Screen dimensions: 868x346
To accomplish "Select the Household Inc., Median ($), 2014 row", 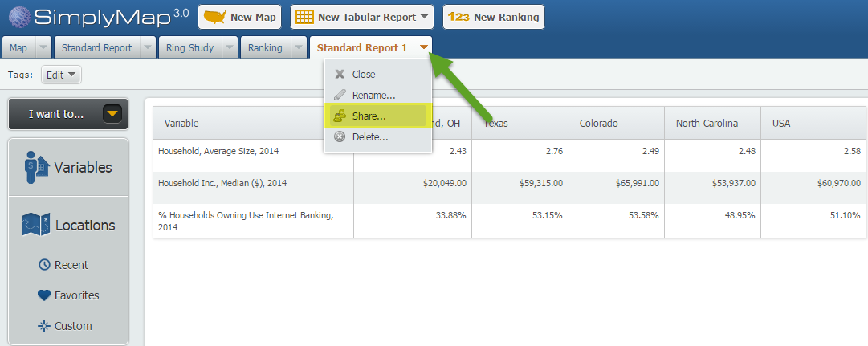I will pos(509,188).
